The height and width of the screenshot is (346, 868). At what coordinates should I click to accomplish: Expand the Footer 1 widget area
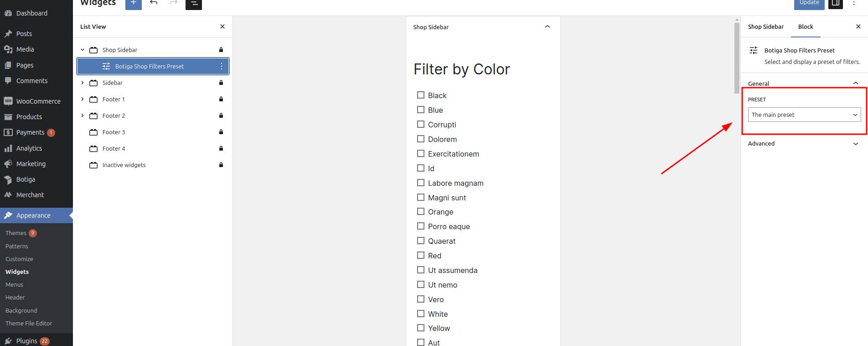[x=83, y=99]
